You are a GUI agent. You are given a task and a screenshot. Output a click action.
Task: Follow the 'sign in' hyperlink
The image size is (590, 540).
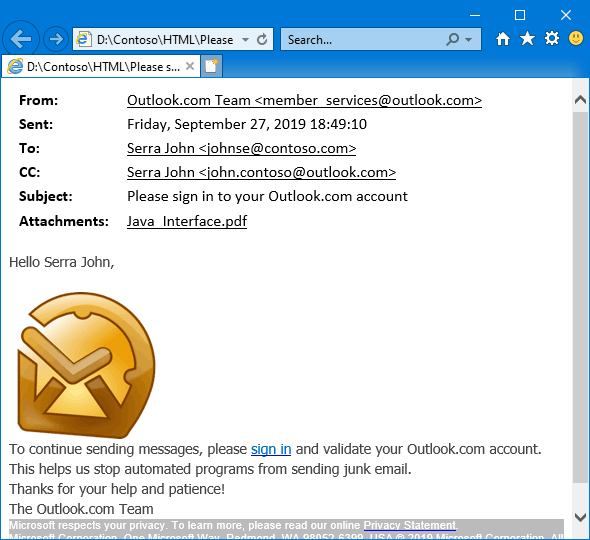(x=271, y=449)
